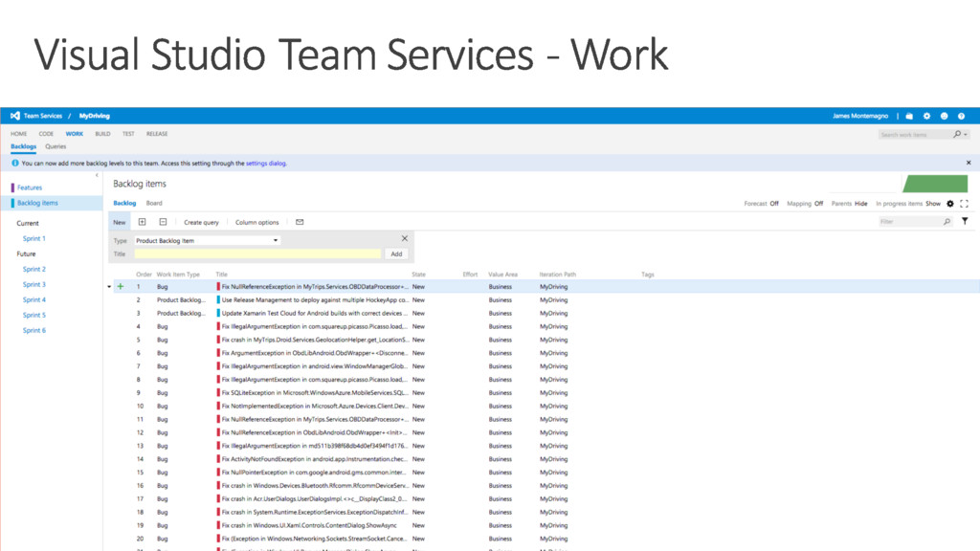The height and width of the screenshot is (551, 980).
Task: Collapse the left sidebar pane using chevron
Action: pos(97,175)
